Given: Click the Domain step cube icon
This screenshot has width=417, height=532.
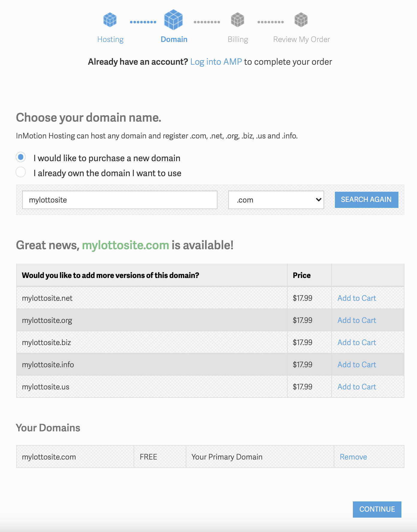Looking at the screenshot, I should (x=173, y=20).
